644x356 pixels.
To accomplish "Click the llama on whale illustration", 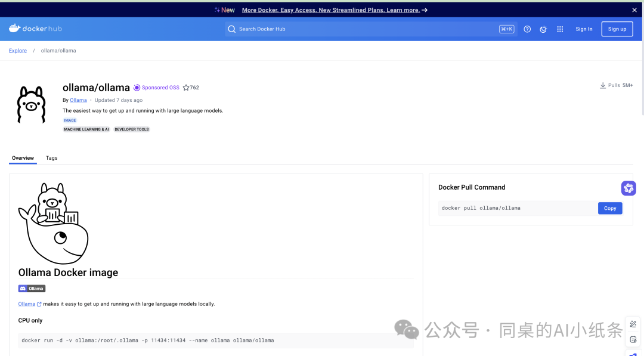I will tap(53, 223).
